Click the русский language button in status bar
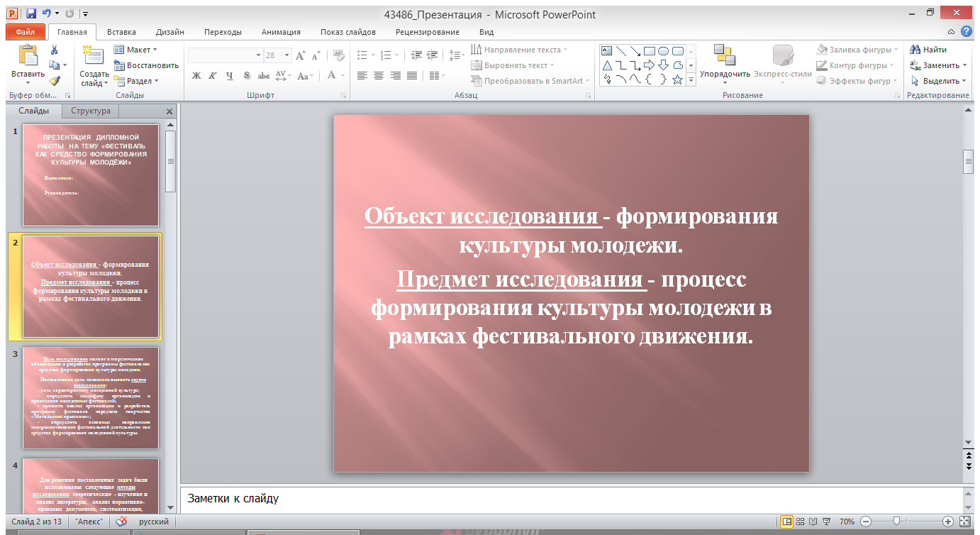Screen dimensions: 980x535 click(x=154, y=522)
